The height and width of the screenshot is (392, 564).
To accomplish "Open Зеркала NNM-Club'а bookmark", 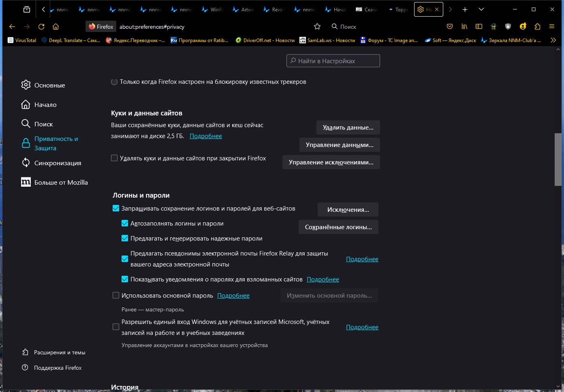I will point(511,40).
